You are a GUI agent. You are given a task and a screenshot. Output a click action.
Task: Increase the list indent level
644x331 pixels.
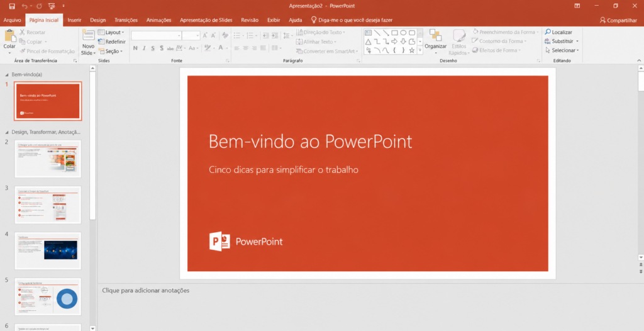[275, 36]
